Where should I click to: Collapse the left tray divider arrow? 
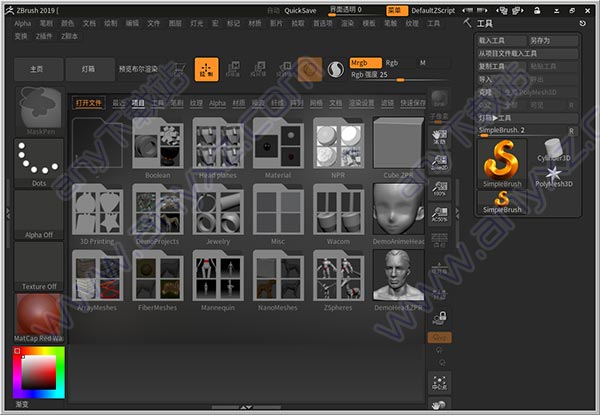pyautogui.click(x=8, y=213)
